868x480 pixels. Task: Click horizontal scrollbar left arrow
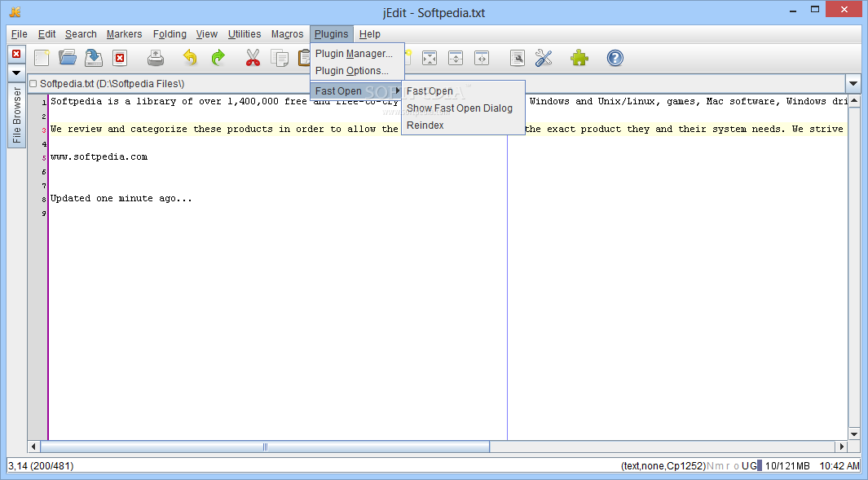click(x=33, y=447)
